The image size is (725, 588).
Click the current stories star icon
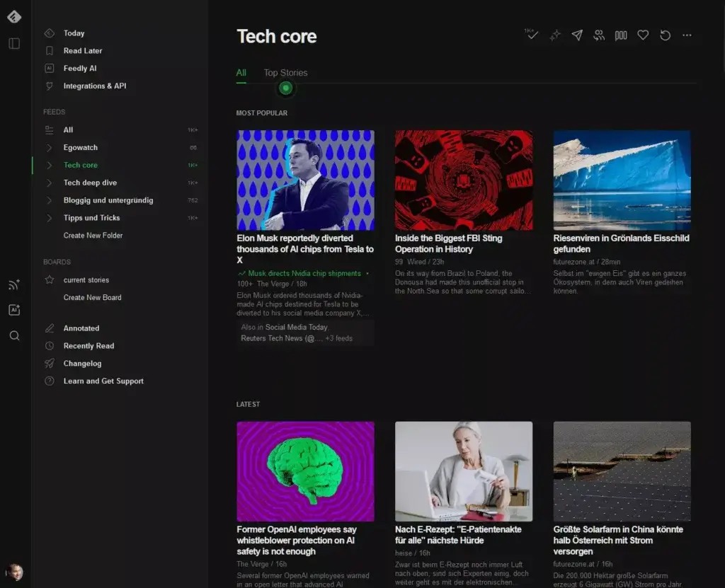coord(50,279)
